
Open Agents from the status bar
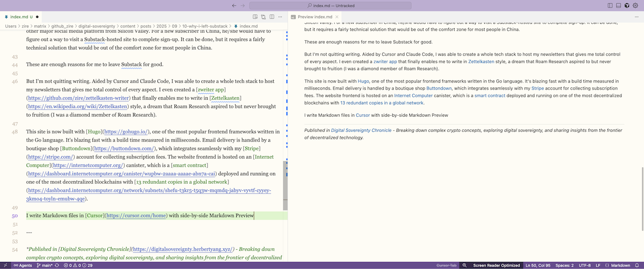tap(24, 265)
